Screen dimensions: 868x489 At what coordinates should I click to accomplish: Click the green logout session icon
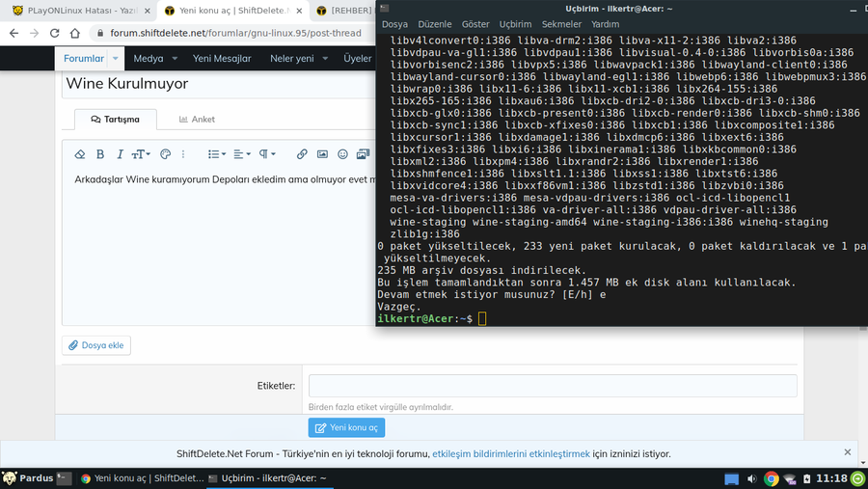pyautogui.click(x=858, y=479)
